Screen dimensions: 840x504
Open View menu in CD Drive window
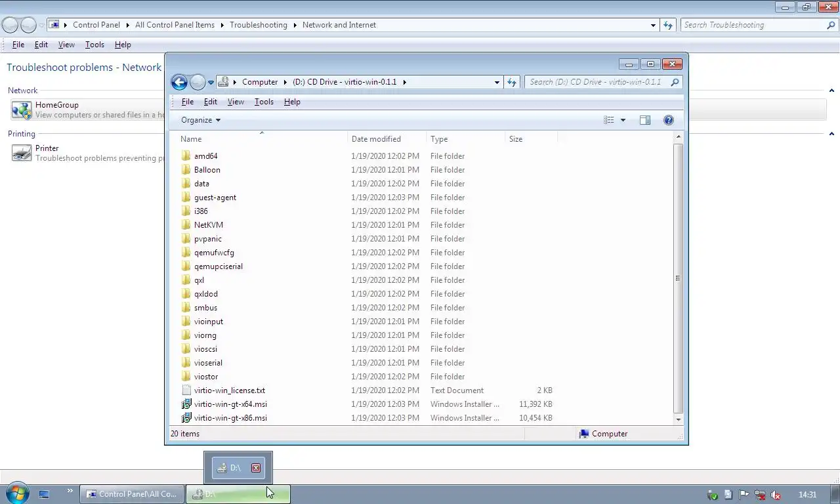(236, 102)
